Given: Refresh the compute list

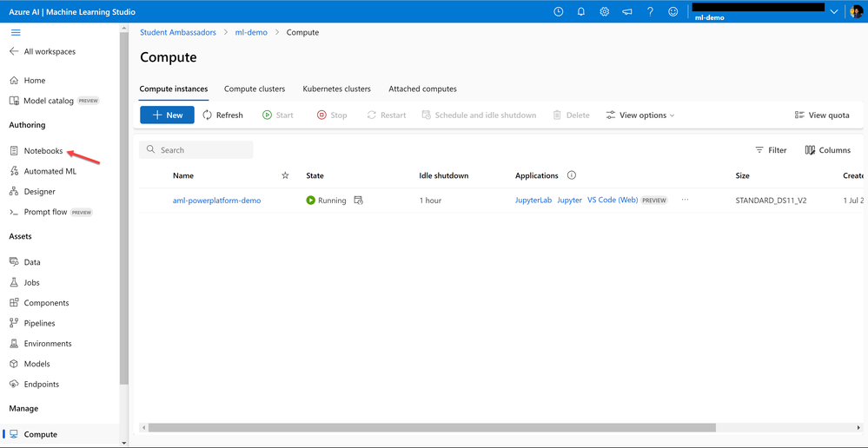Looking at the screenshot, I should [222, 115].
